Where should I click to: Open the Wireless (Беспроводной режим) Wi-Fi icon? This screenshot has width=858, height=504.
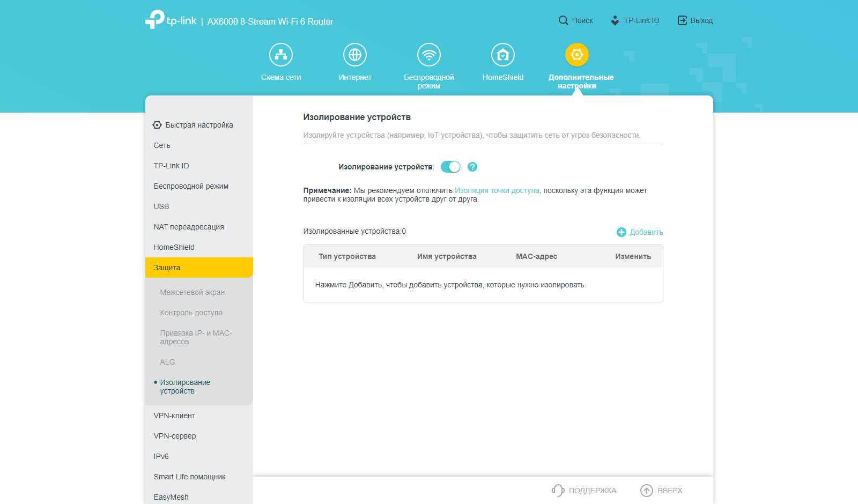tap(429, 55)
